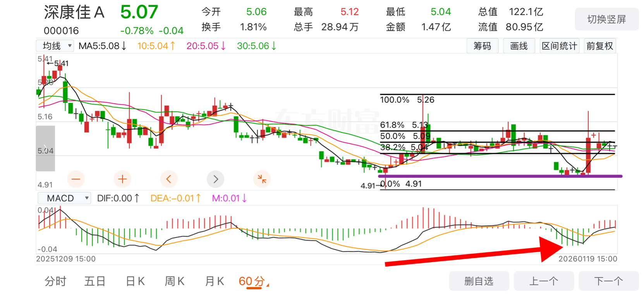Open the 均线 indicator dropdown
This screenshot has width=644, height=297.
point(55,46)
